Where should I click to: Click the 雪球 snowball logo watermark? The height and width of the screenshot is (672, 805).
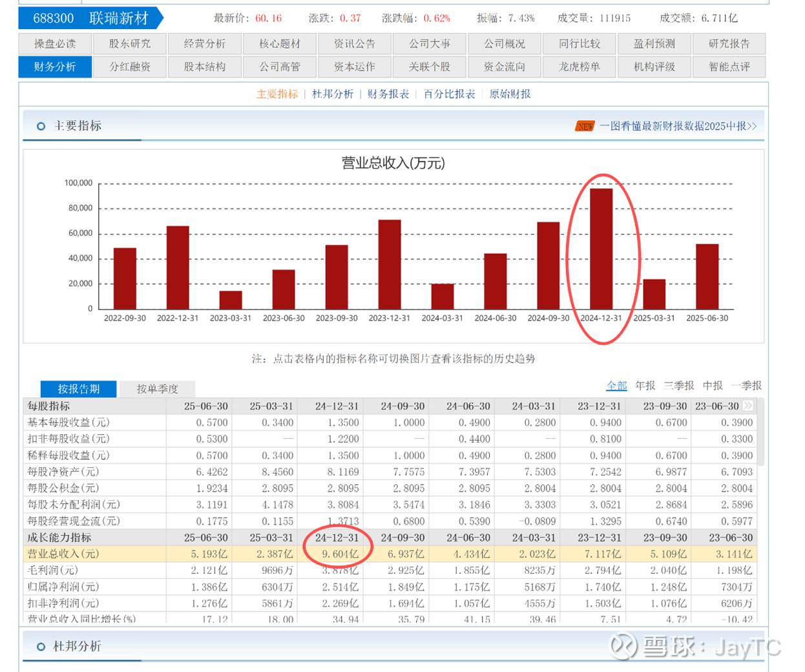[x=623, y=646]
